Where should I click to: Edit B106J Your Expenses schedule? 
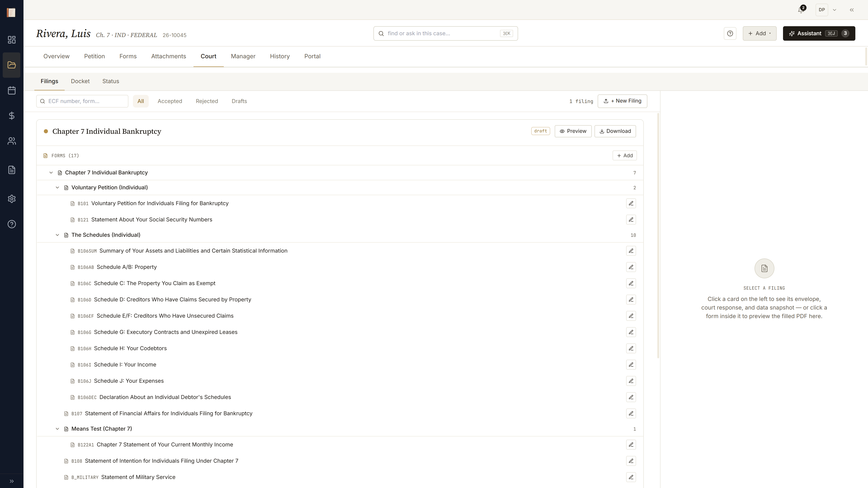[631, 381]
